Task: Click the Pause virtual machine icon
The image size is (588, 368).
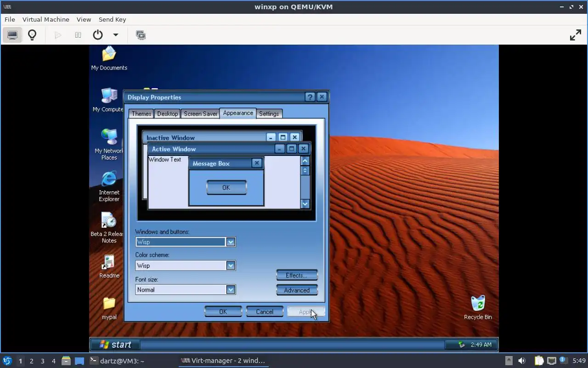Action: tap(78, 35)
